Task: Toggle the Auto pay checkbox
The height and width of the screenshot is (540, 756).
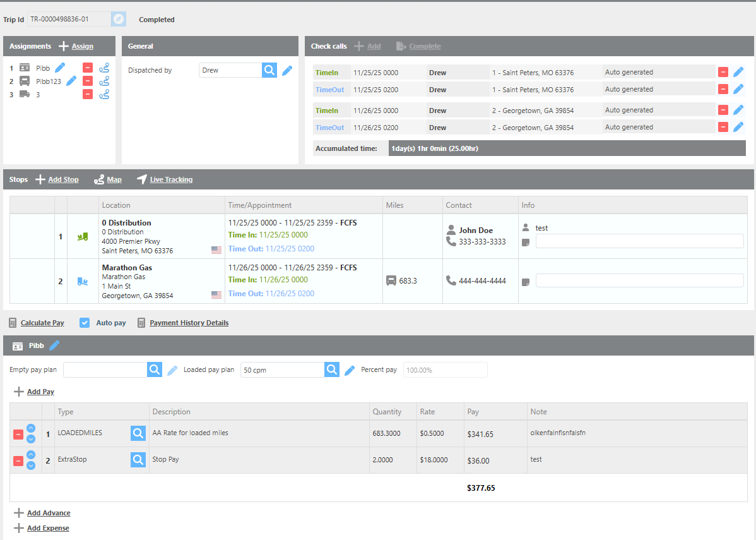Action: [85, 323]
